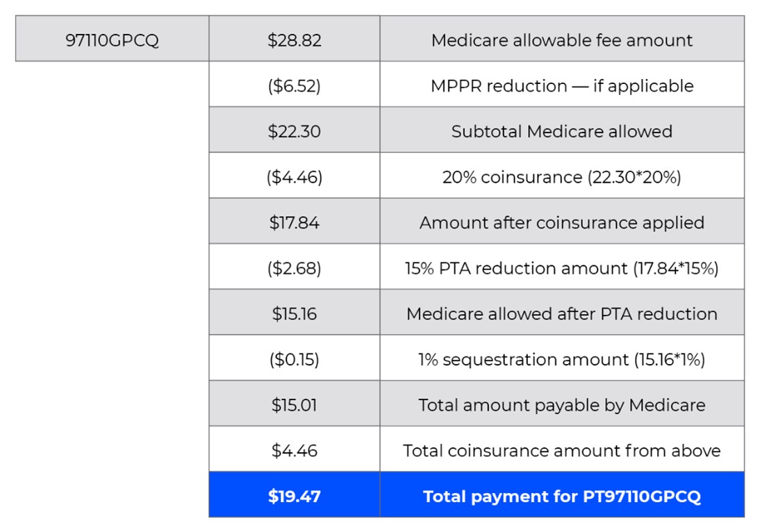Select the ($0.15) sequestration value

point(295,360)
